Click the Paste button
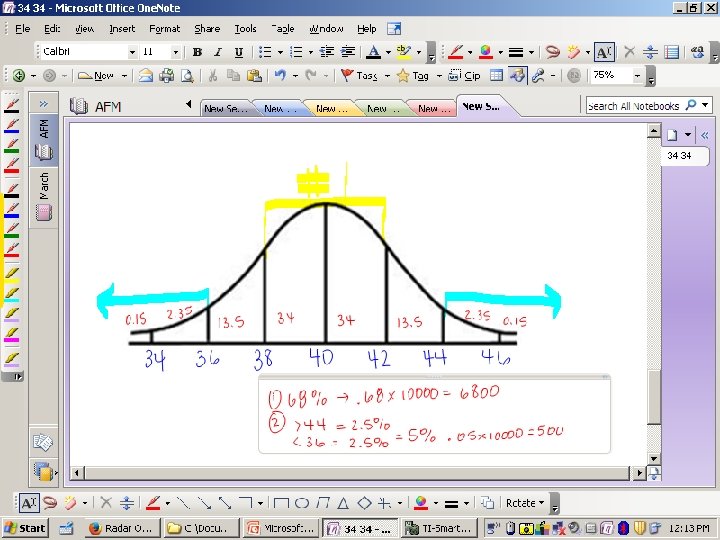The image size is (720, 540). (x=254, y=75)
